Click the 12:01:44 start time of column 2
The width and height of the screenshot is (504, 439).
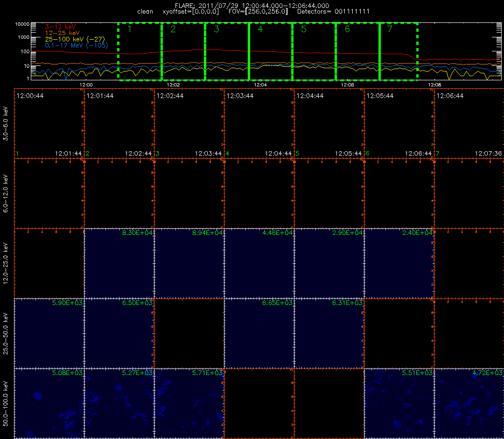[x=100, y=96]
